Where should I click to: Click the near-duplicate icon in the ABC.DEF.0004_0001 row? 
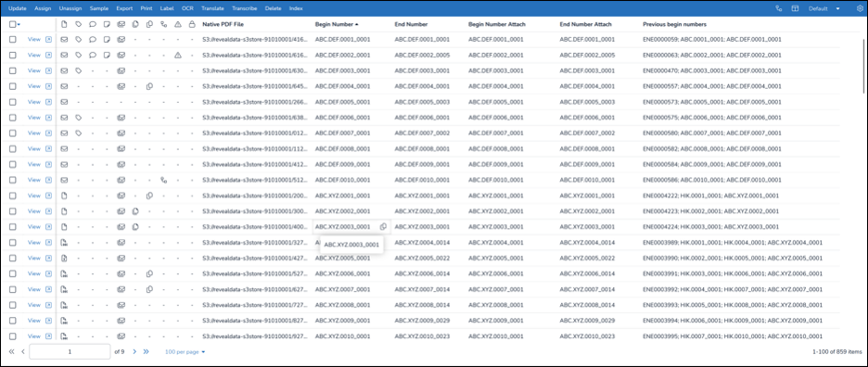(149, 86)
